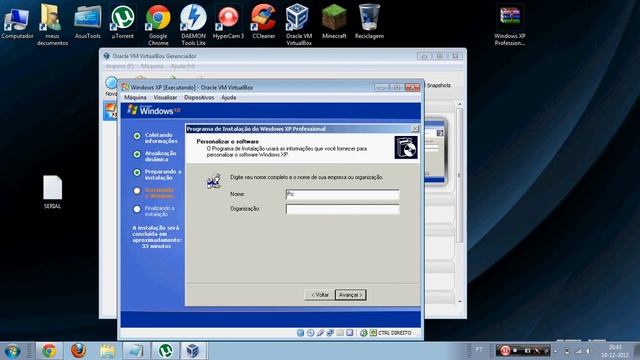The width and height of the screenshot is (640, 360).
Task: Select the SERIAL file on the desktop
Action: pyautogui.click(x=52, y=192)
